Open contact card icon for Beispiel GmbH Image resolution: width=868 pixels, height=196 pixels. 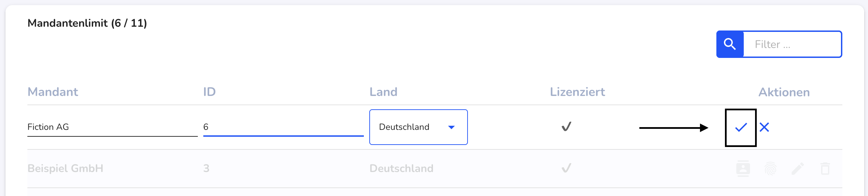click(743, 168)
